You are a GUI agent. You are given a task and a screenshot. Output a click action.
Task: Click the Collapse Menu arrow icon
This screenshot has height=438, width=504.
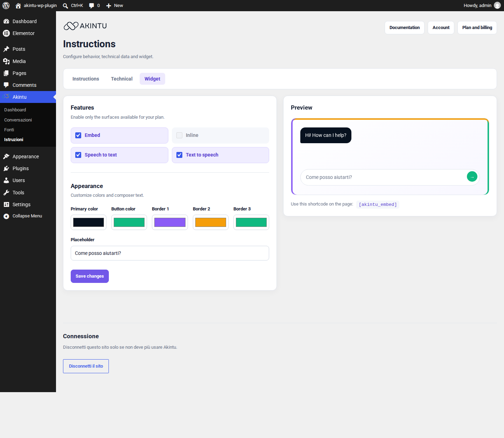[6, 216]
